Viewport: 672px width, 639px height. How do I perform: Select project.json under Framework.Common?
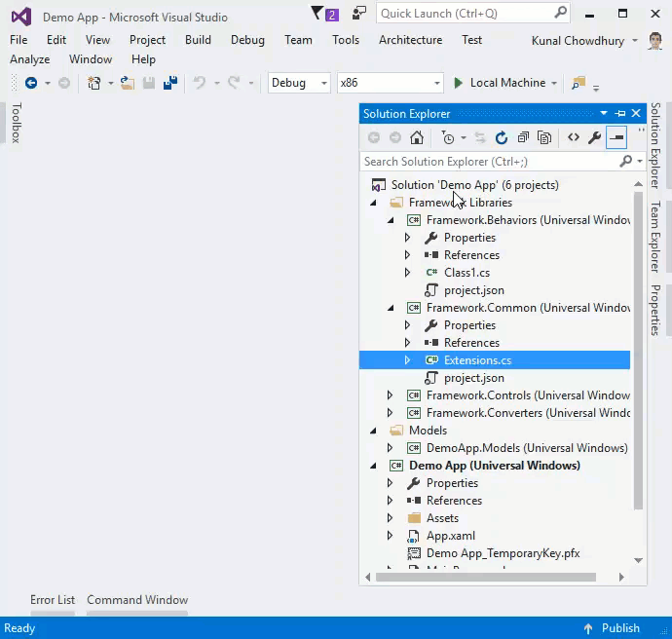click(474, 378)
